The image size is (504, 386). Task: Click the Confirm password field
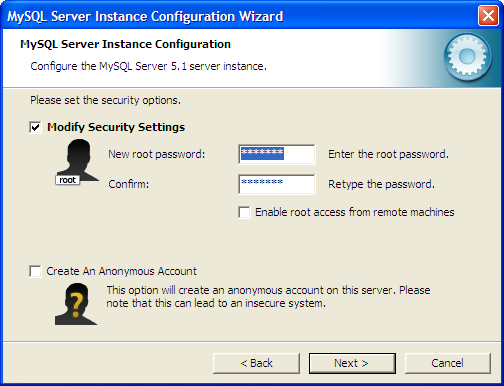[x=277, y=184]
